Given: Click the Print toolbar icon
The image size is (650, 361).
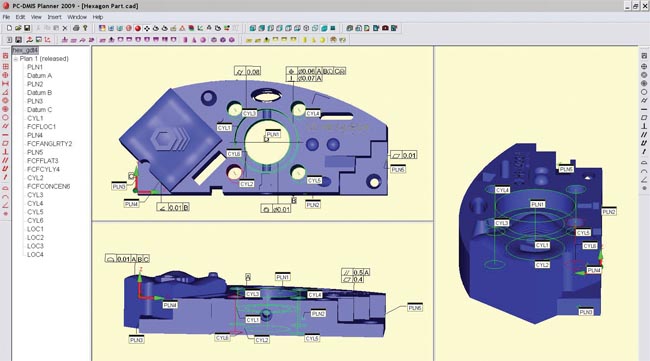Looking at the screenshot, I should [76, 28].
